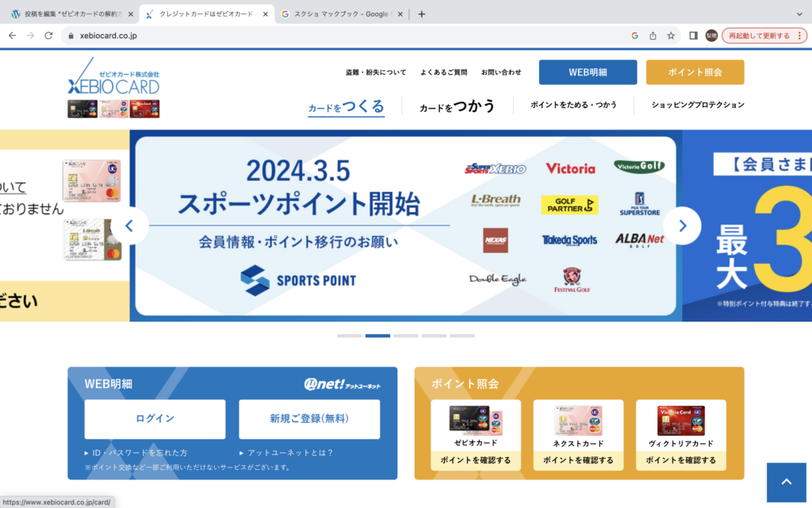Close the スクショ マックブック Google tab
The height and width of the screenshot is (508, 812).
400,14
